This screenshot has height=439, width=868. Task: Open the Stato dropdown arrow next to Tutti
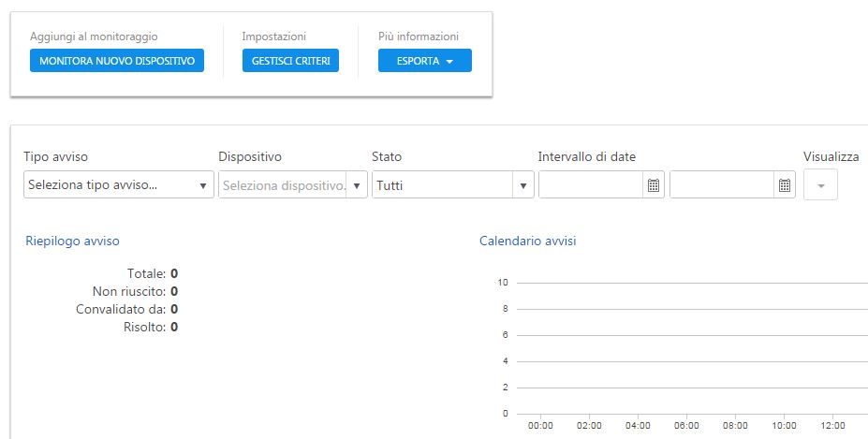point(523,185)
